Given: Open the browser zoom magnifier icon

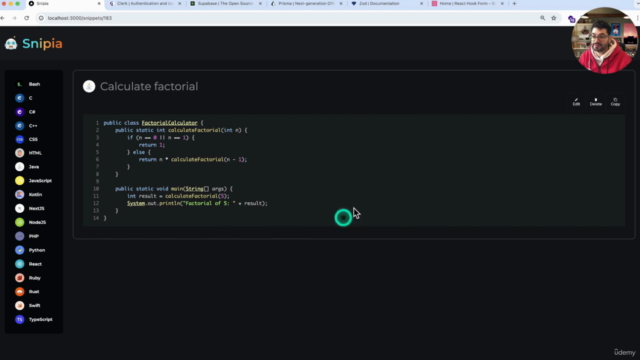Looking at the screenshot, I should (542, 18).
